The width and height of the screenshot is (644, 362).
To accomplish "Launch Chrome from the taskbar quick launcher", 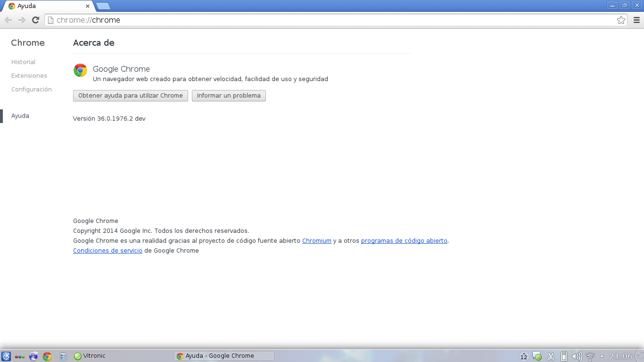I will point(47,356).
